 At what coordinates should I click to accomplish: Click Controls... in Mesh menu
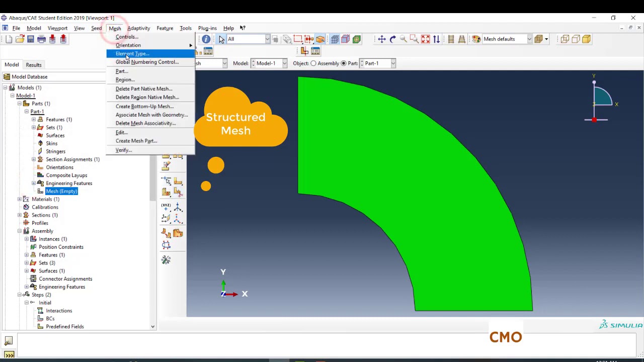pyautogui.click(x=150, y=37)
